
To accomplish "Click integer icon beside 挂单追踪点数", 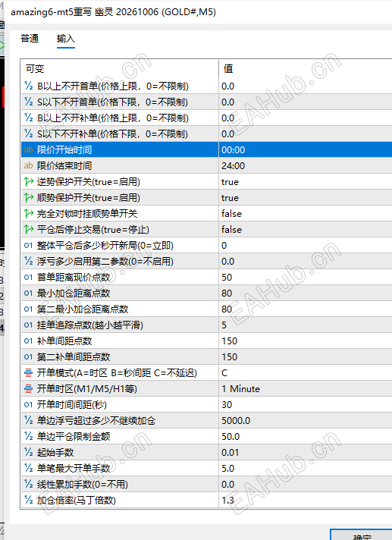I will [x=29, y=325].
